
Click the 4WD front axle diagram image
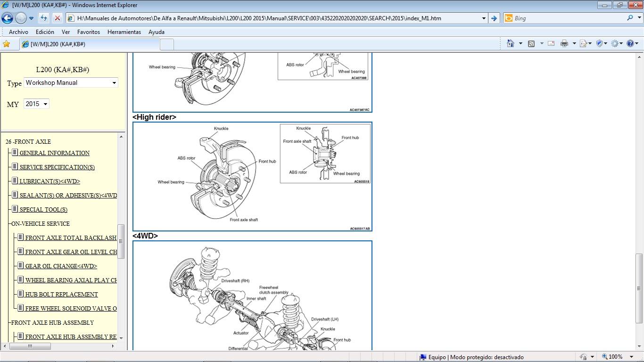[x=252, y=296]
